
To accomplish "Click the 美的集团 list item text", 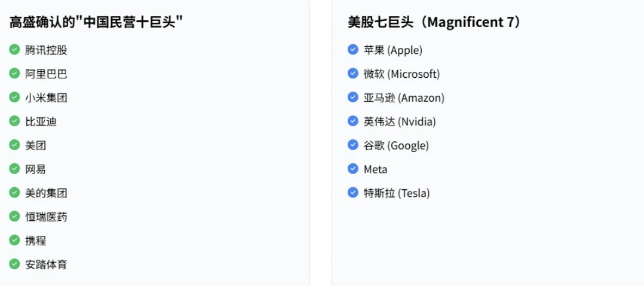I will pyautogui.click(x=46, y=193).
